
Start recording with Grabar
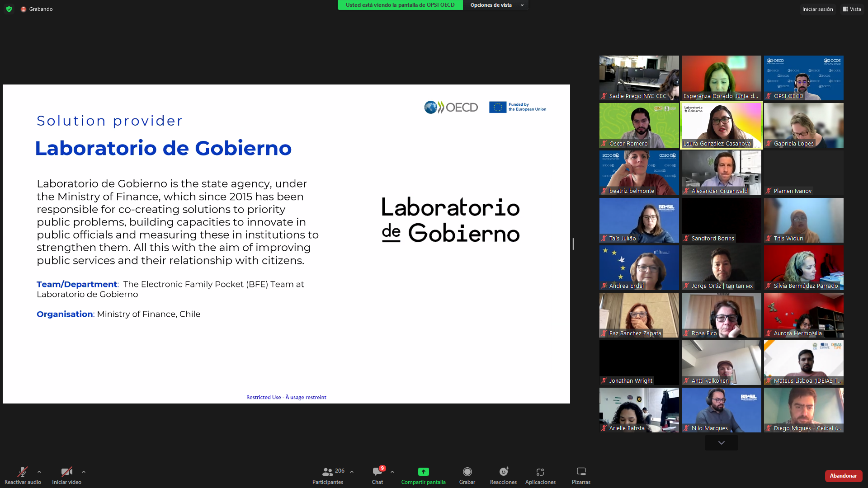[x=467, y=475]
